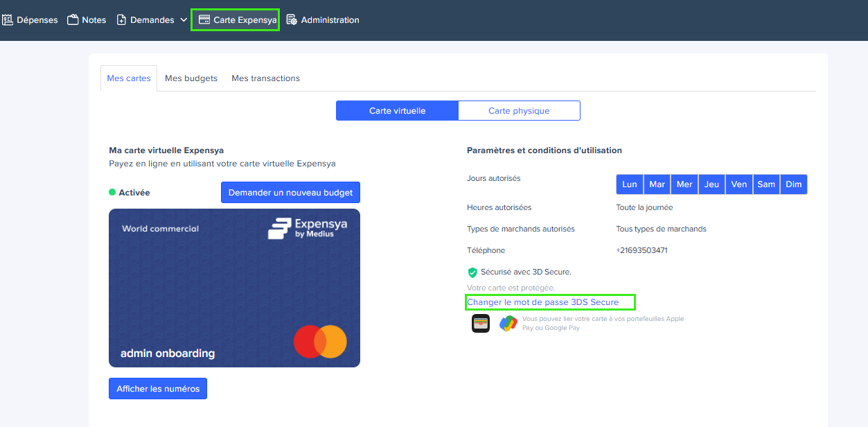The width and height of the screenshot is (868, 427).
Task: Click 'World commercial' text on card
Action: pyautogui.click(x=161, y=228)
